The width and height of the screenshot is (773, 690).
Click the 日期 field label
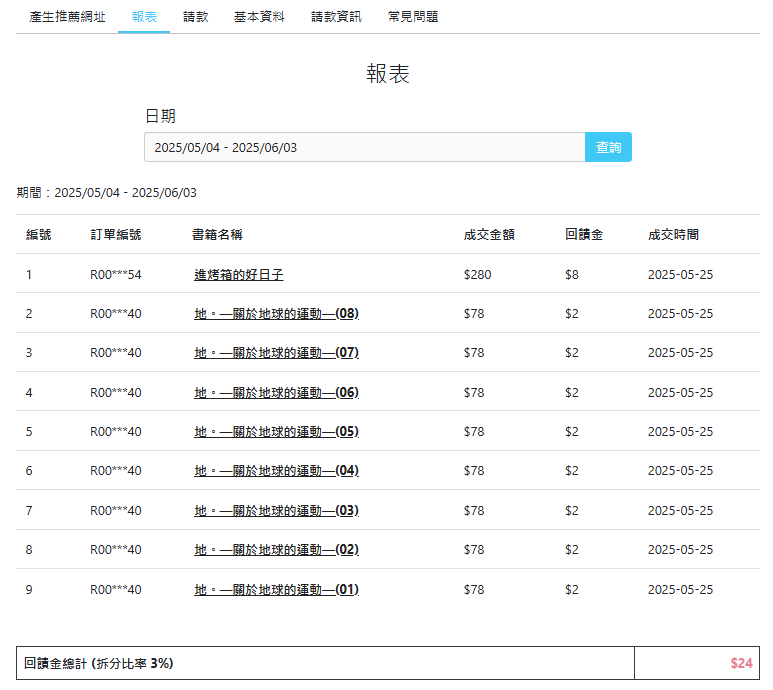(x=161, y=116)
